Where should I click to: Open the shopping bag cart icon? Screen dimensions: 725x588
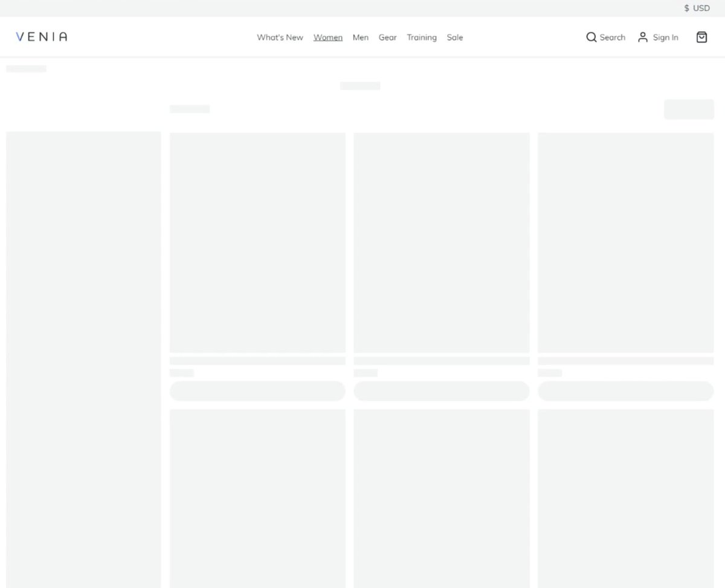point(701,37)
